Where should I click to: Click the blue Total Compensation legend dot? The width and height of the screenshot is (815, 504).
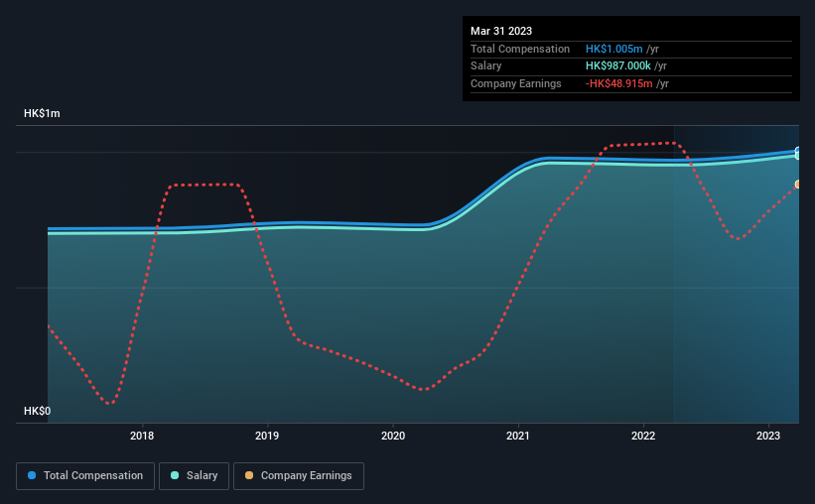[32, 475]
